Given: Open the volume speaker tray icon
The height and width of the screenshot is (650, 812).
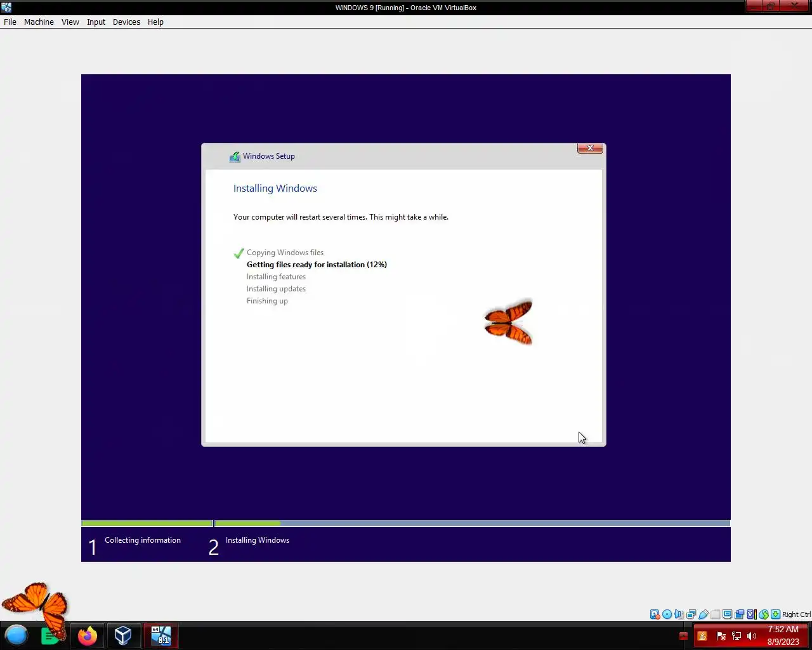Looking at the screenshot, I should coord(752,636).
